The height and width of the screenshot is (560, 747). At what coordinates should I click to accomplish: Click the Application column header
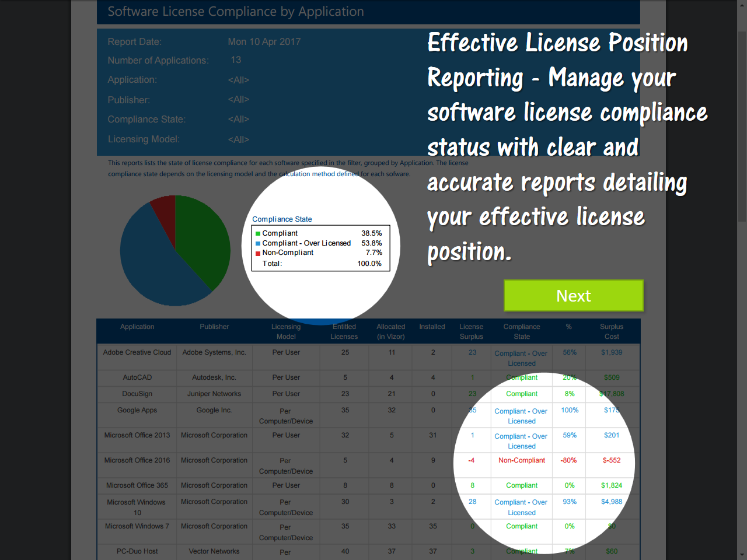137,327
